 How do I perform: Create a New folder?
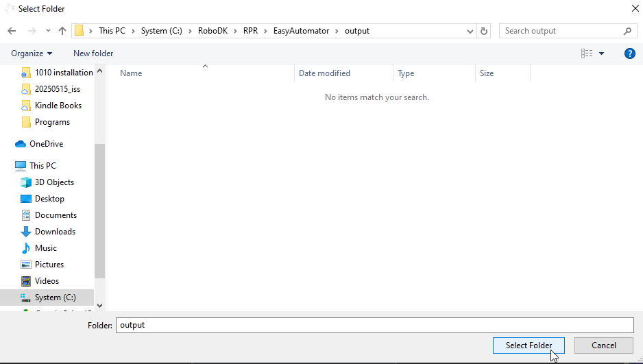click(x=93, y=53)
